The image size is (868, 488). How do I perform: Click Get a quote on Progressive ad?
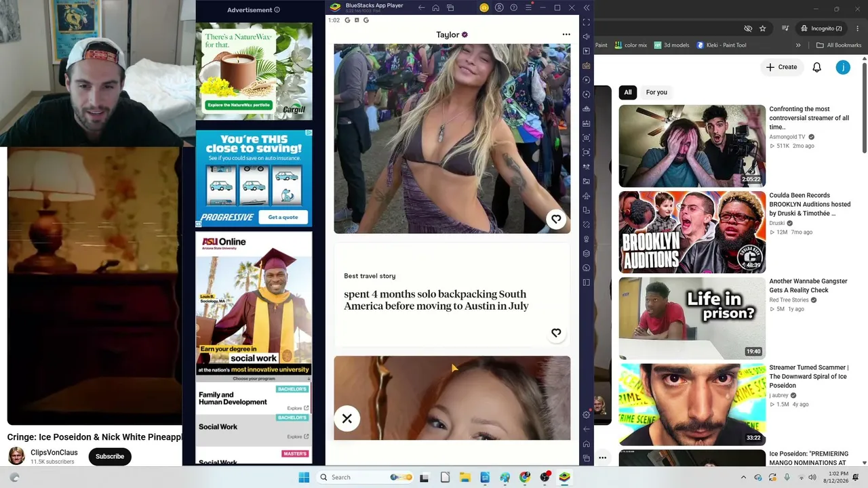[x=283, y=217]
